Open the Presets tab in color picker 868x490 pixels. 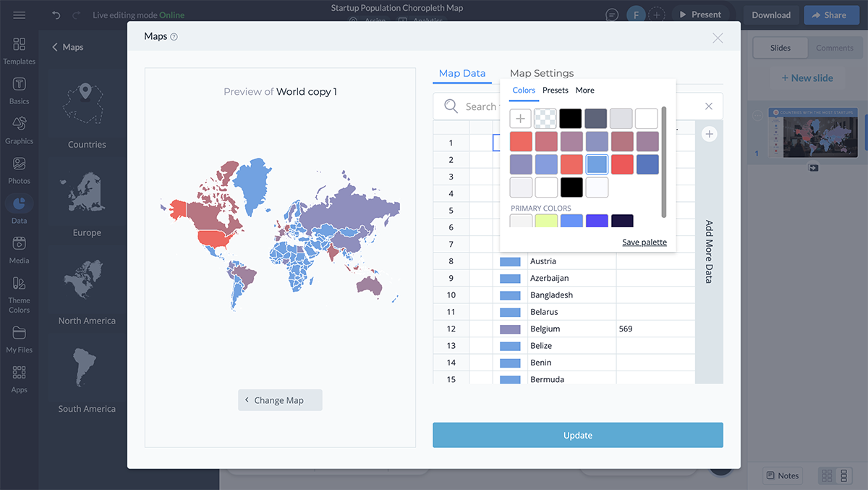[555, 90]
